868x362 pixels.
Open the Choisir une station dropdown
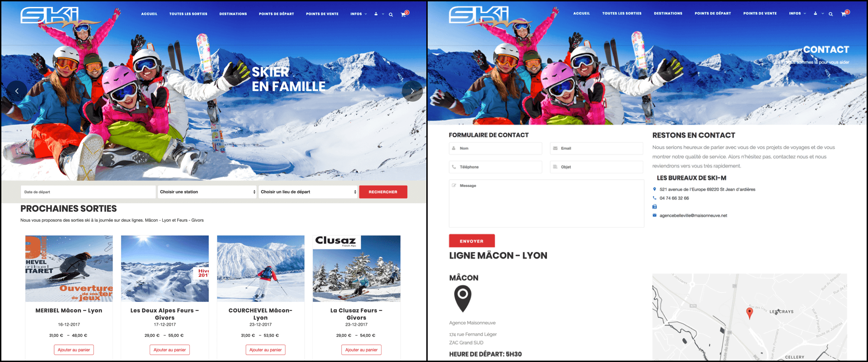[207, 192]
